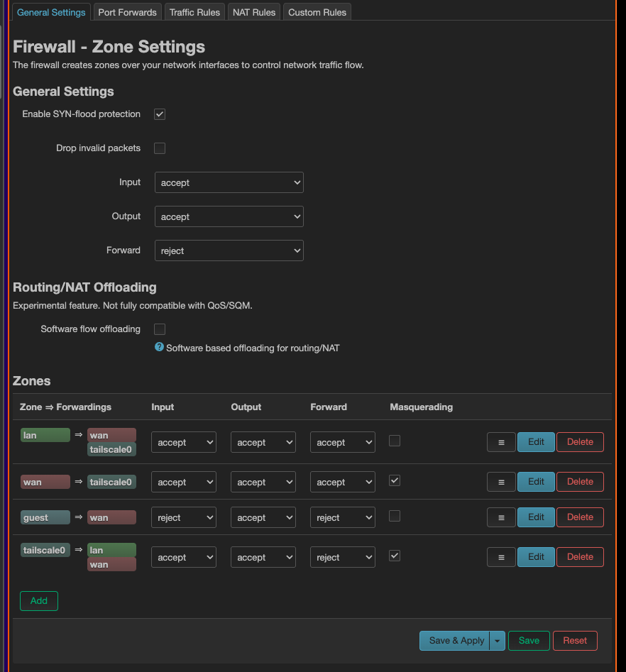The height and width of the screenshot is (672, 626).
Task: Enable Drop invalid packets checkbox
Action: pyautogui.click(x=160, y=148)
